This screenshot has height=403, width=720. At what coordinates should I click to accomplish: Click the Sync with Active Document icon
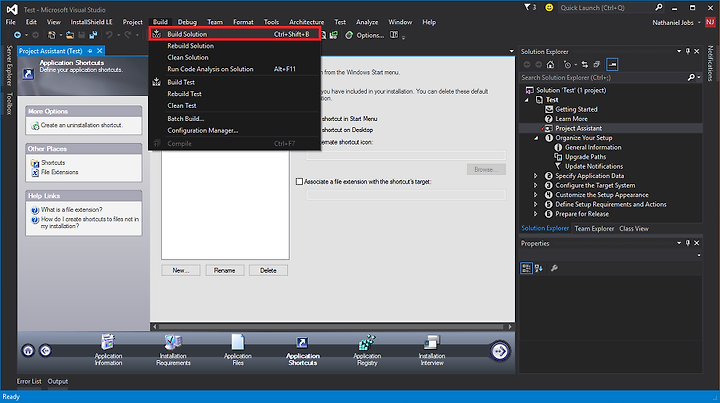click(585, 65)
